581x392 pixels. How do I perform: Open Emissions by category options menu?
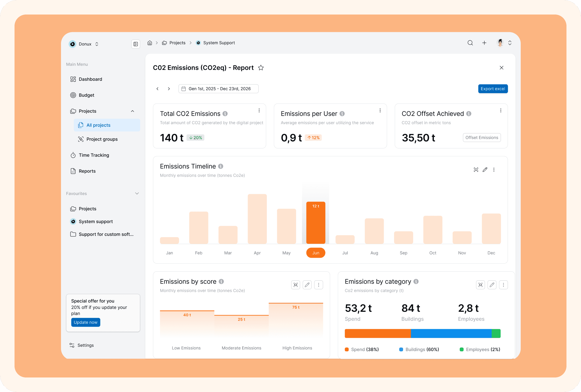click(503, 285)
